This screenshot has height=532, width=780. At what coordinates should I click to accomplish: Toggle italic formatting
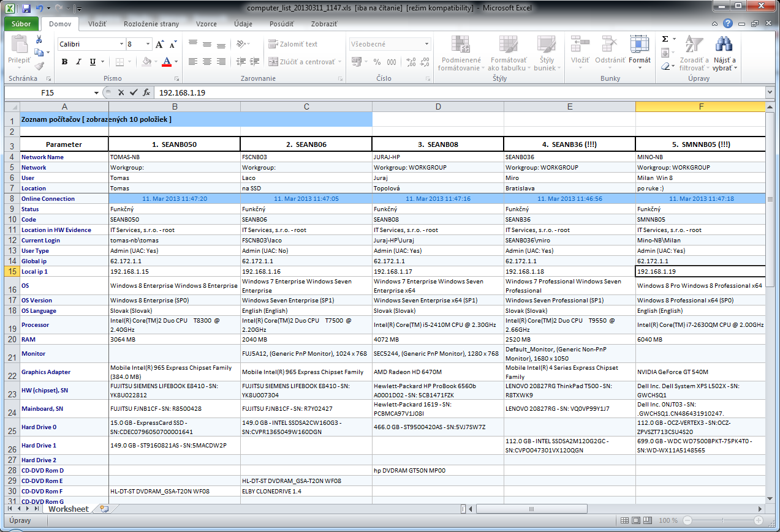[x=78, y=62]
